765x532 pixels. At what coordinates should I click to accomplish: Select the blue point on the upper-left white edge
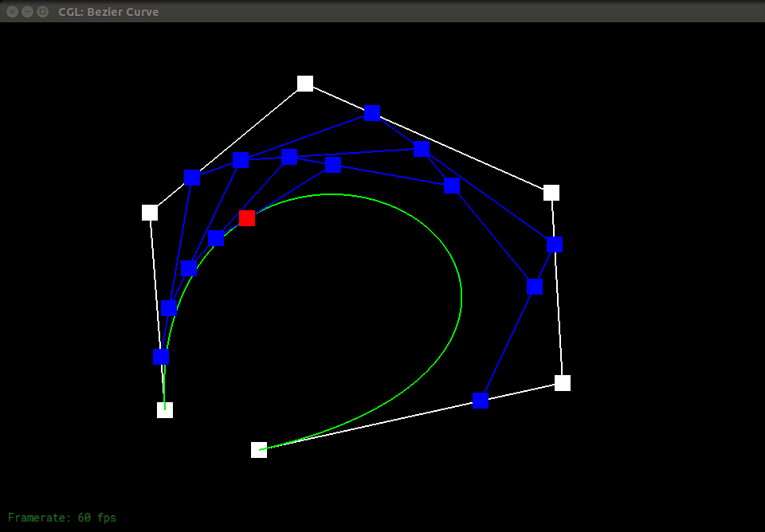192,178
